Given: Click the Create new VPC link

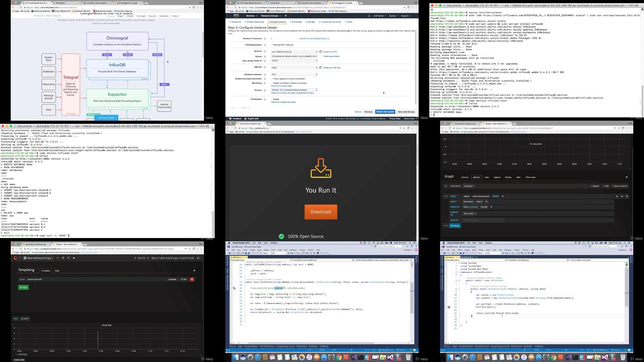Looking at the screenshot, I should (330, 52).
